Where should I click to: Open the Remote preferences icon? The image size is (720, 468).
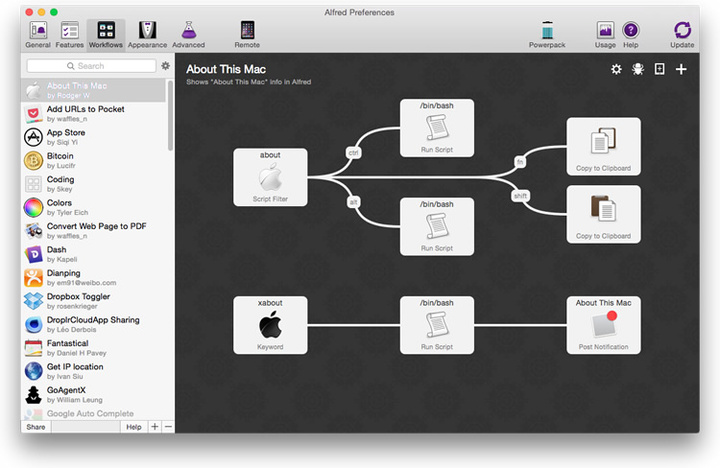pos(247,33)
